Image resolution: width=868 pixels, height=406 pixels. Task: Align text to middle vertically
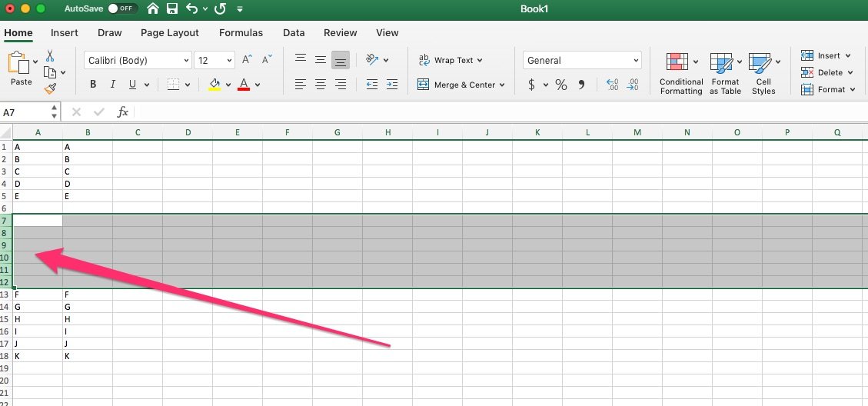(x=321, y=60)
